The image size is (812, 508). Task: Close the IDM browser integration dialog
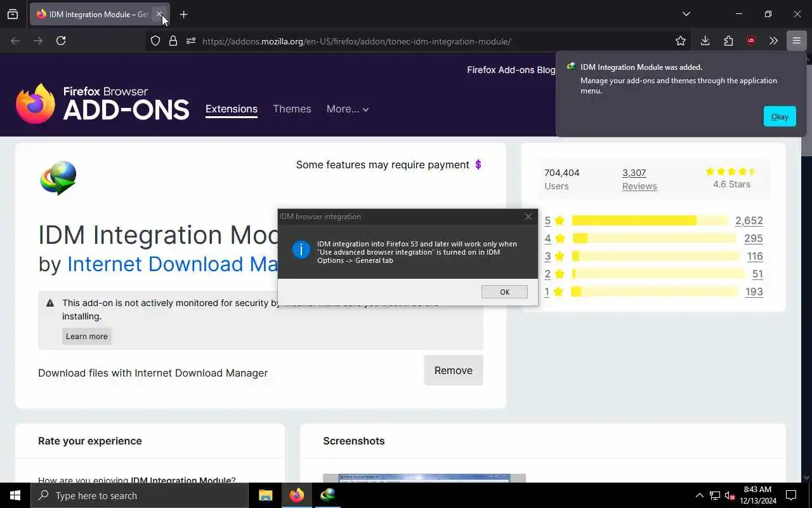coord(528,217)
